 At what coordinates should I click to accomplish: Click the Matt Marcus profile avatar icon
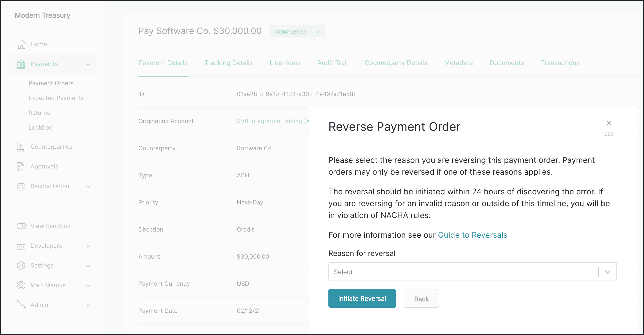pos(21,285)
